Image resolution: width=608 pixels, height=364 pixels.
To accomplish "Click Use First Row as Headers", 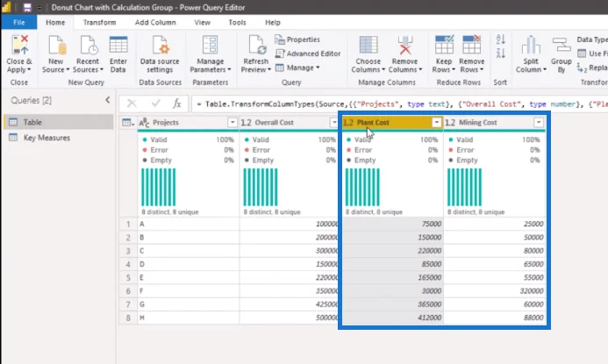I will click(593, 54).
